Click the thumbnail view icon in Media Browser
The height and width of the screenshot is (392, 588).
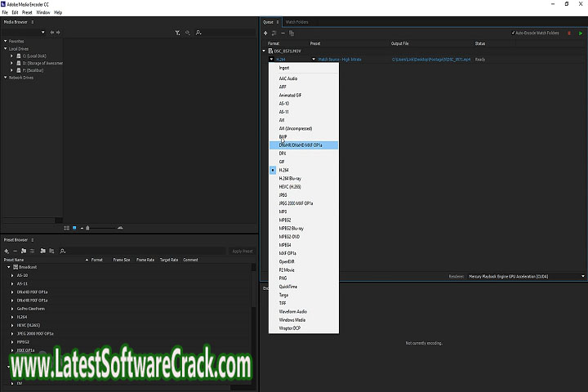73,227
